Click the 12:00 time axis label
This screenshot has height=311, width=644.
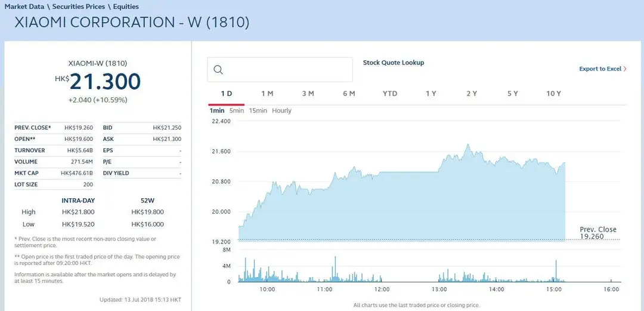[382, 289]
